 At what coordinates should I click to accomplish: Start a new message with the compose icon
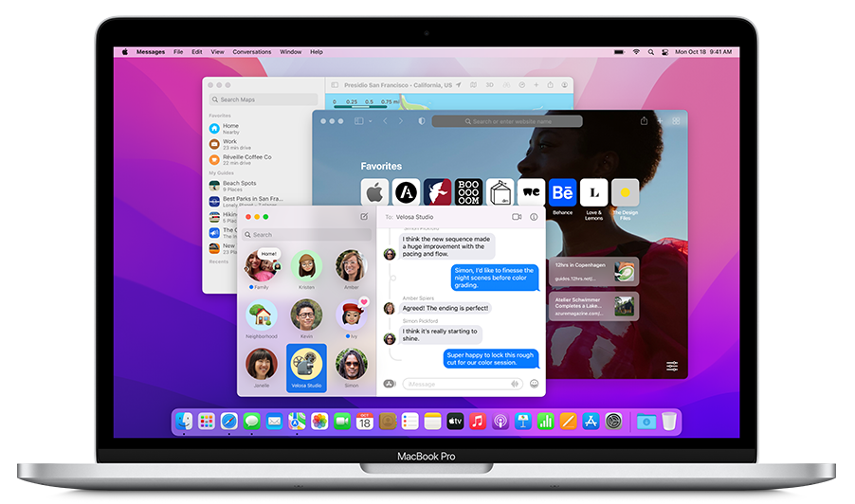[364, 216]
